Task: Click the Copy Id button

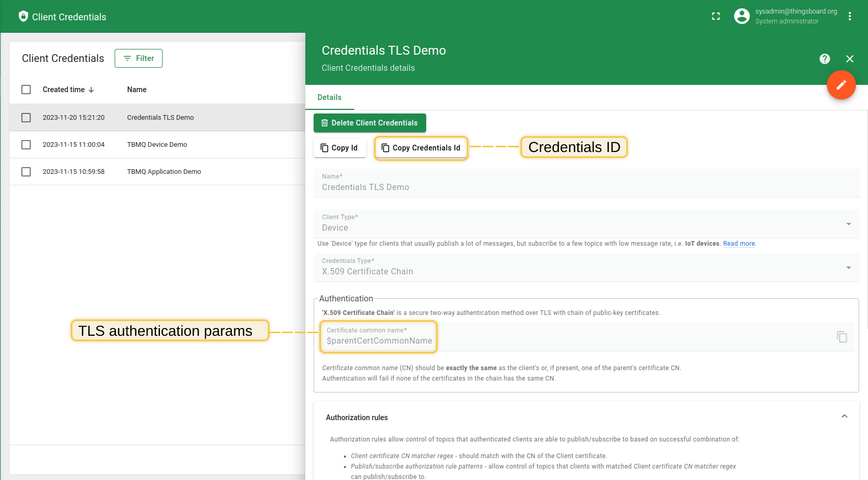Action: coord(340,148)
